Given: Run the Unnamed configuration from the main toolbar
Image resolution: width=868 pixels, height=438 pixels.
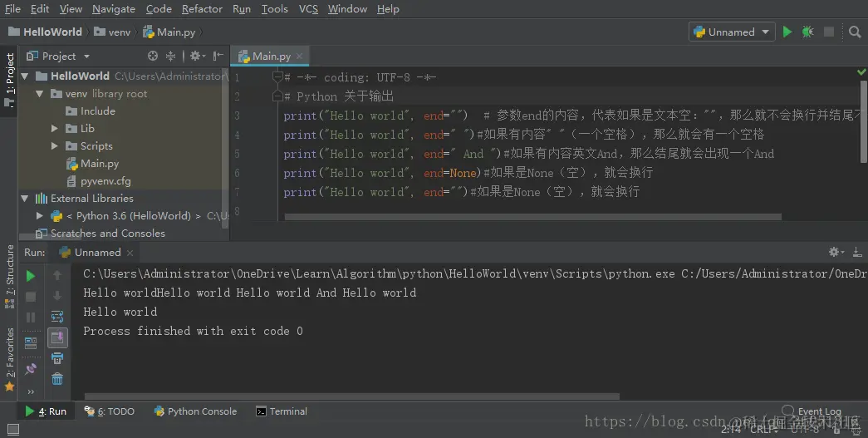Looking at the screenshot, I should 787,32.
